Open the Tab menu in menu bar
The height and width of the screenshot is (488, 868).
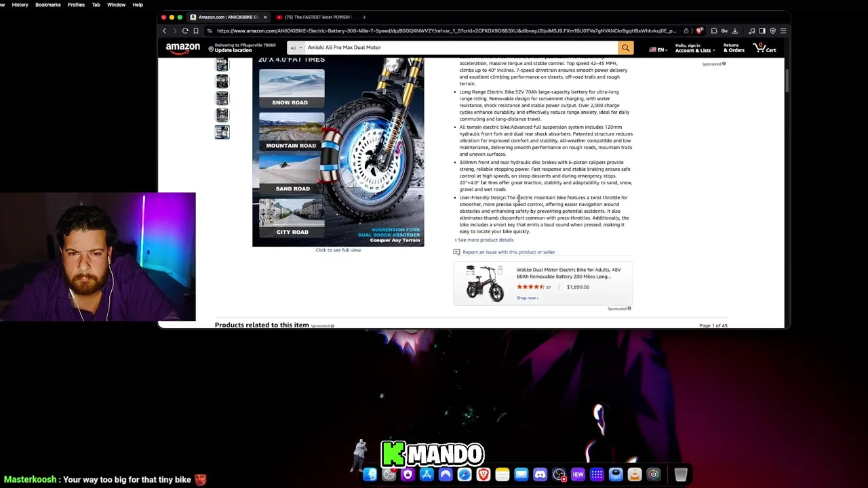coord(96,5)
